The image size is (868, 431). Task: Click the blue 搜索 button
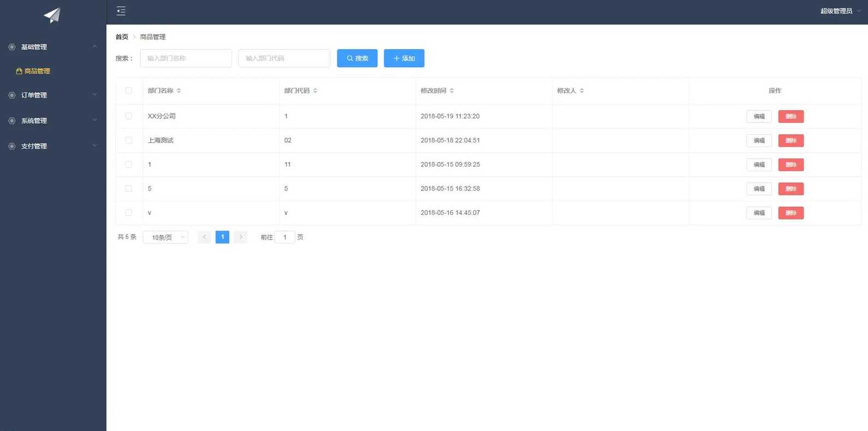[357, 58]
